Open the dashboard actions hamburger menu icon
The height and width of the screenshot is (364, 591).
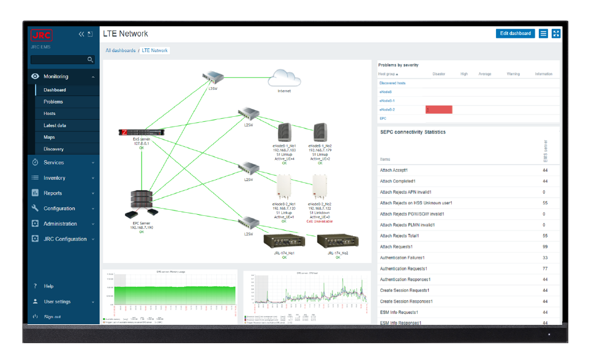pyautogui.click(x=543, y=34)
